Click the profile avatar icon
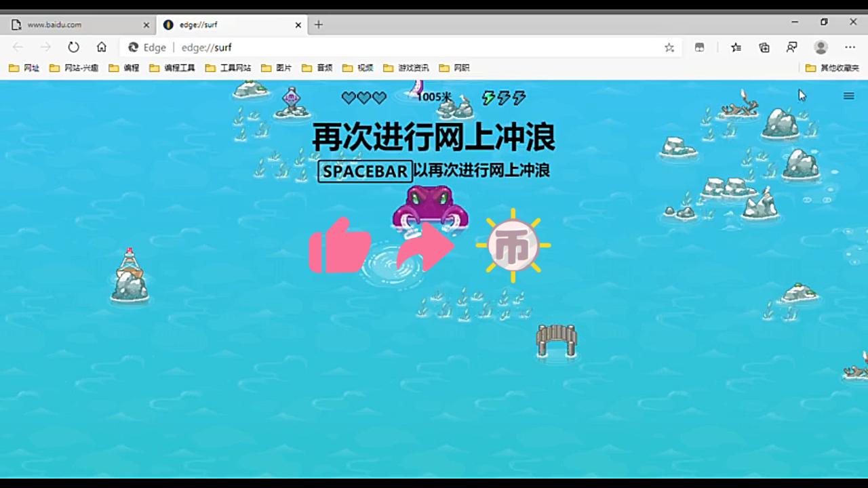Image resolution: width=868 pixels, height=488 pixels. [821, 47]
